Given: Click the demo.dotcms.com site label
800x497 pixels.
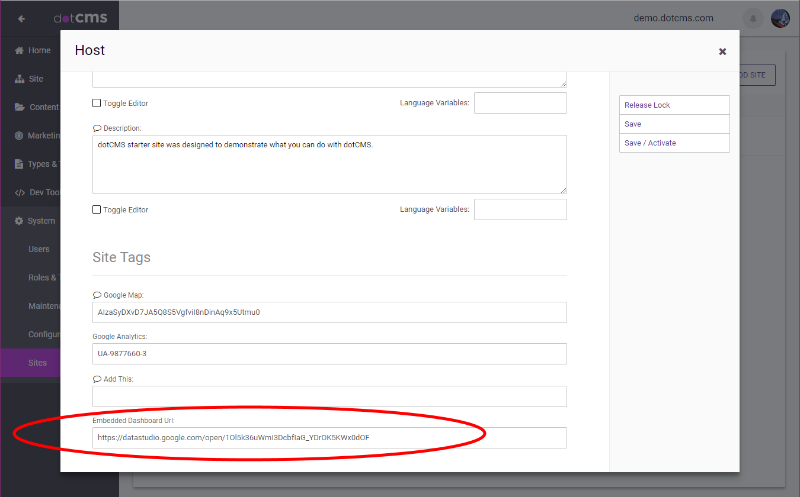Looking at the screenshot, I should pos(673,18).
